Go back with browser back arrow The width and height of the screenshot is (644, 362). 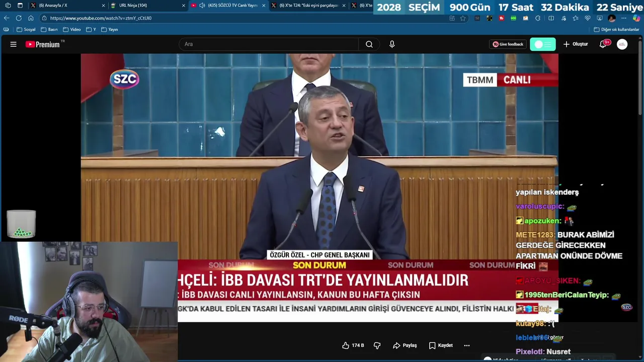pyautogui.click(x=6, y=18)
